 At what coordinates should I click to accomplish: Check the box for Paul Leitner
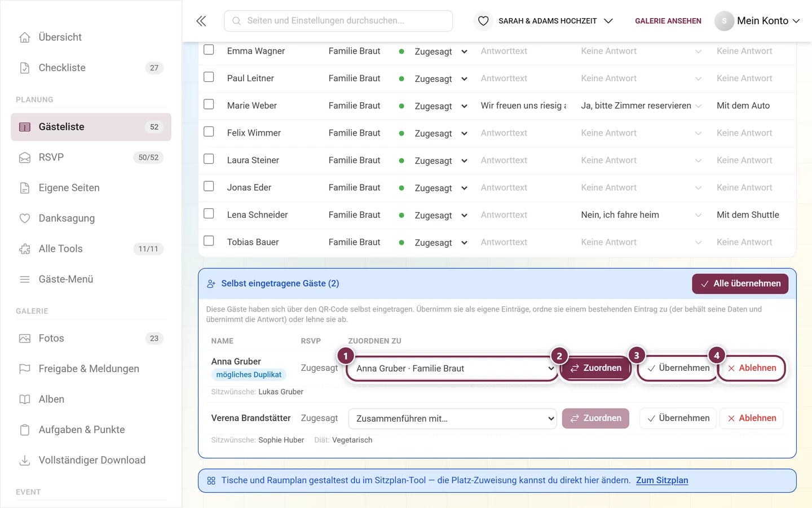coord(209,77)
